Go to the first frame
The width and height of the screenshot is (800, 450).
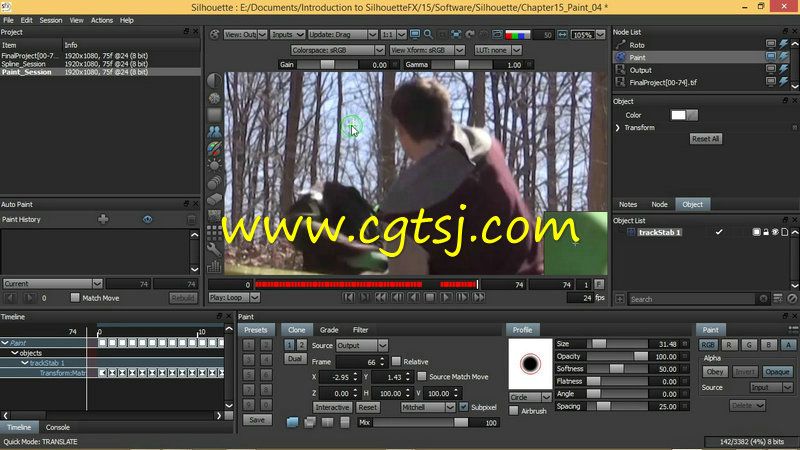click(x=348, y=297)
